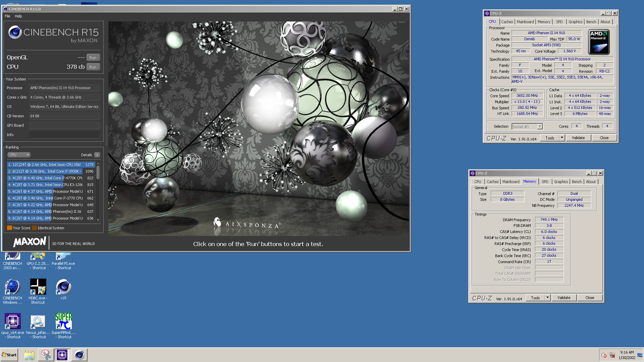Run the OpenGL benchmark
Image resolution: width=644 pixels, height=362 pixels.
point(93,58)
